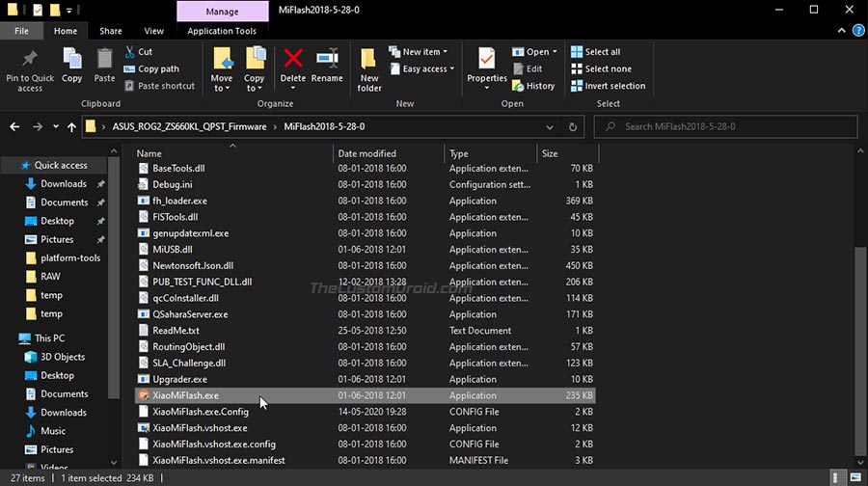Image resolution: width=868 pixels, height=486 pixels.
Task: Refresh the current folder view
Action: pyautogui.click(x=572, y=126)
